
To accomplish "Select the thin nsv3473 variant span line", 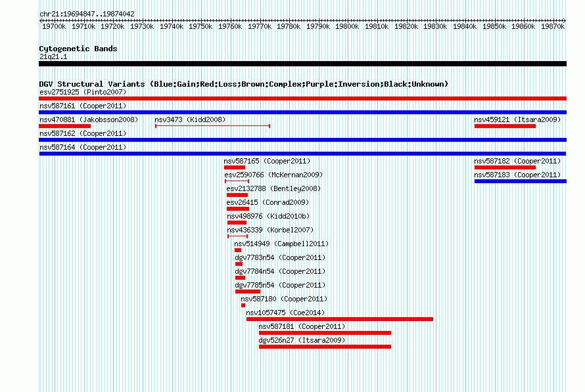I will [213, 126].
